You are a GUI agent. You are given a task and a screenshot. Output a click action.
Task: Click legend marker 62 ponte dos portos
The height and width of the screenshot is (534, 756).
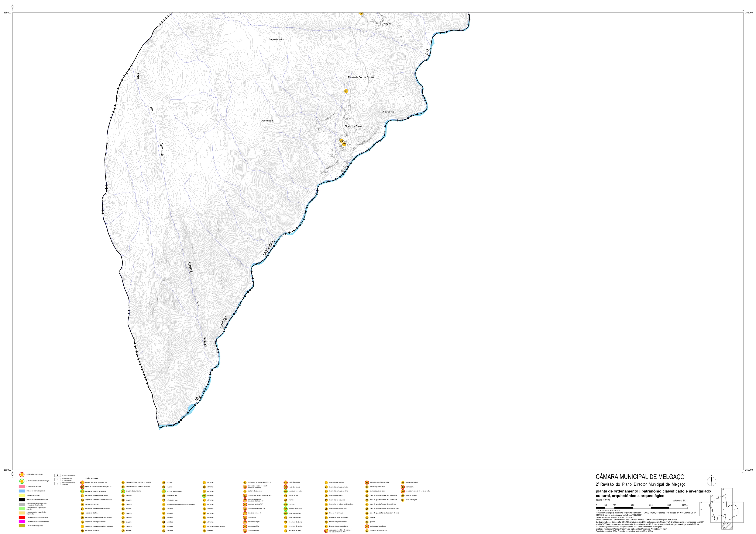[285, 487]
